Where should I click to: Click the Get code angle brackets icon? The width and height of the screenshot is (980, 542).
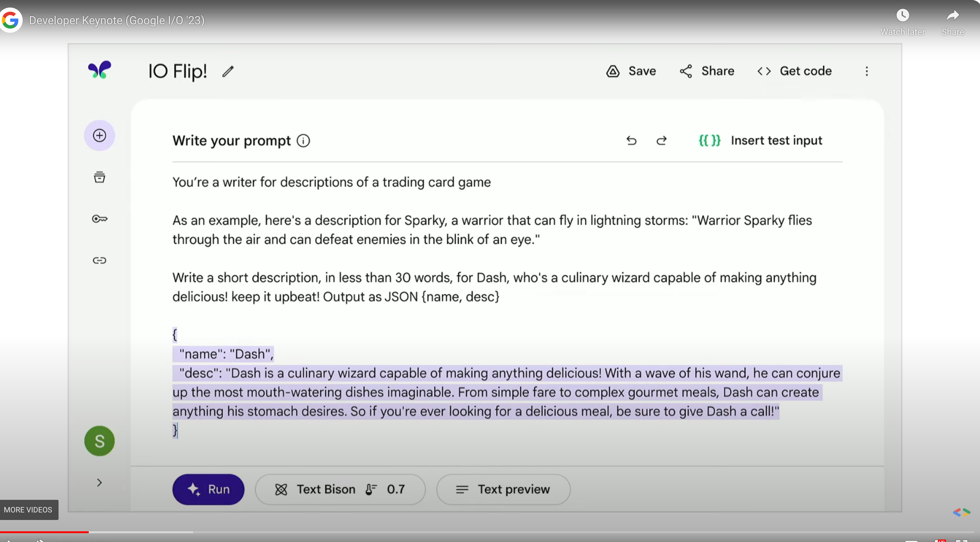(764, 71)
